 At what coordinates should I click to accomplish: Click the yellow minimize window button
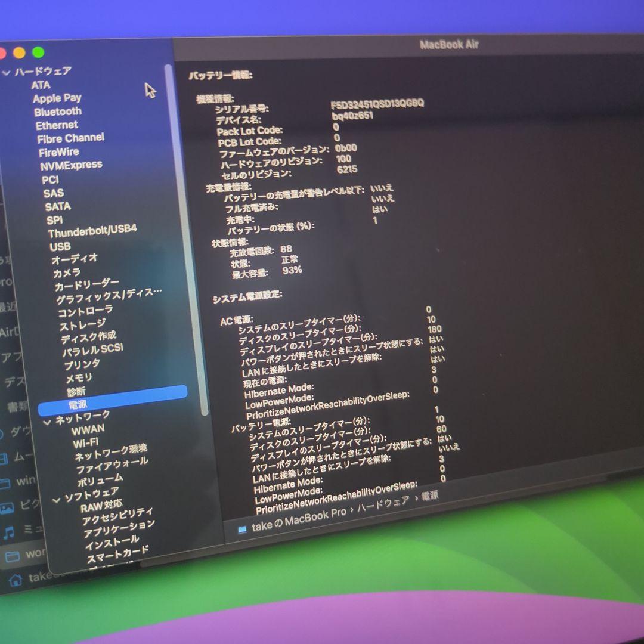pos(19,53)
